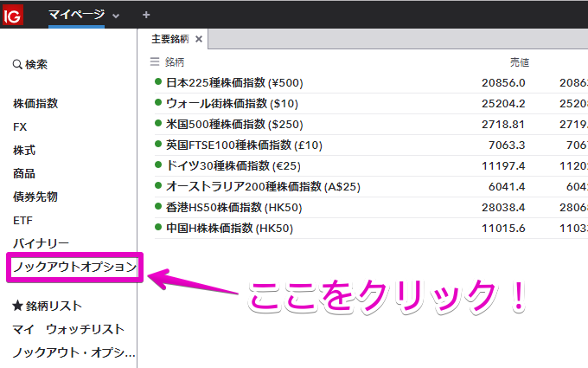Click sell price 11197.4
The image size is (588, 368).
click(503, 165)
